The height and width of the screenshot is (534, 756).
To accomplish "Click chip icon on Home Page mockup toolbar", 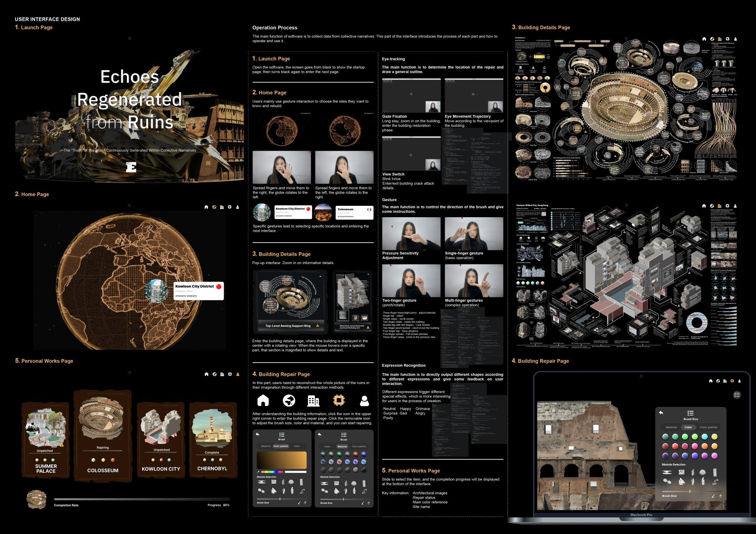I will (230, 207).
